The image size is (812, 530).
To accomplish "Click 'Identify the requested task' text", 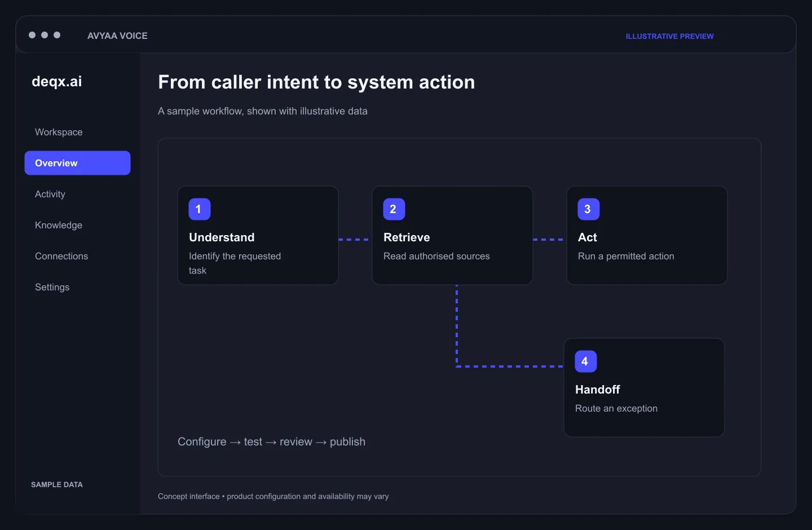I will click(235, 263).
